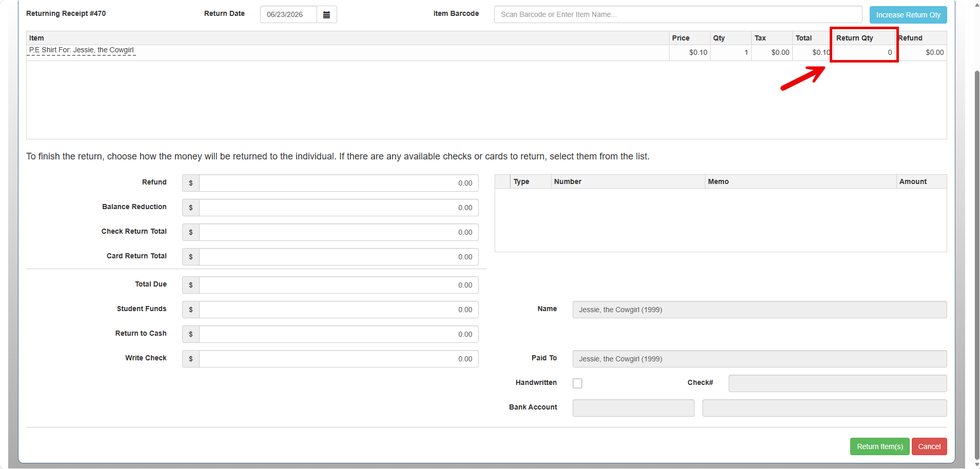The height and width of the screenshot is (469, 980).
Task: Click the dollar sign beside Refund field
Action: [x=191, y=183]
